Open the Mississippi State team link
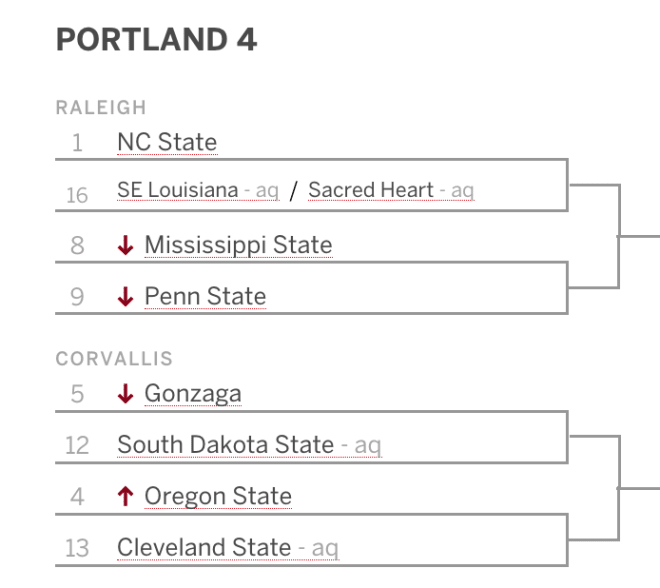This screenshot has width=660, height=588. point(238,245)
